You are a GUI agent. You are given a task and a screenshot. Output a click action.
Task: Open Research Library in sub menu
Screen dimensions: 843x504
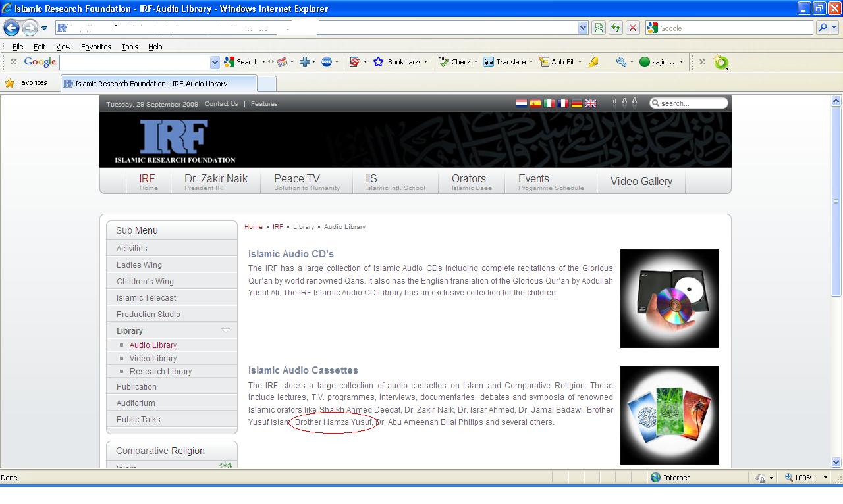click(x=161, y=372)
